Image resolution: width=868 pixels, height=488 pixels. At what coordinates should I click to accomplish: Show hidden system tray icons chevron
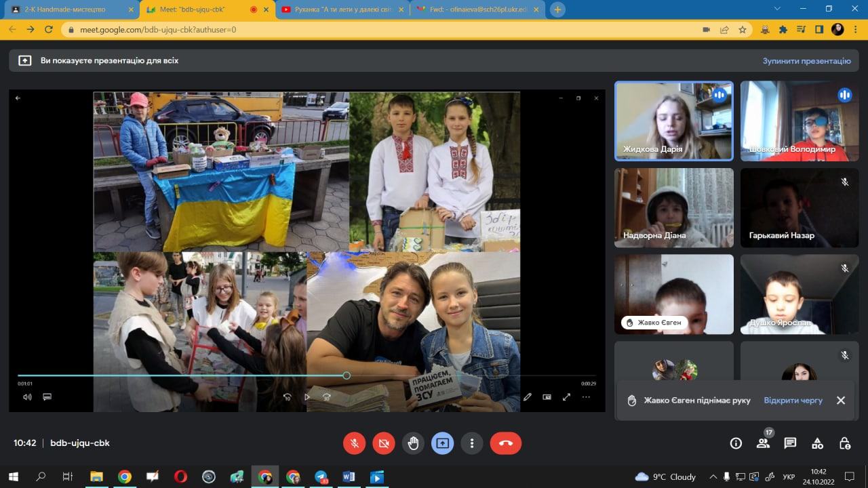tap(711, 476)
